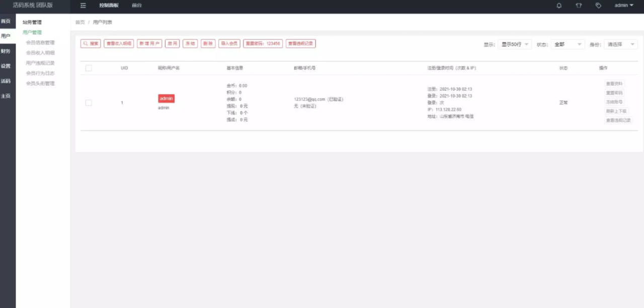
Task: Click 查看违规记录 in the admin row
Action: pyautogui.click(x=618, y=120)
